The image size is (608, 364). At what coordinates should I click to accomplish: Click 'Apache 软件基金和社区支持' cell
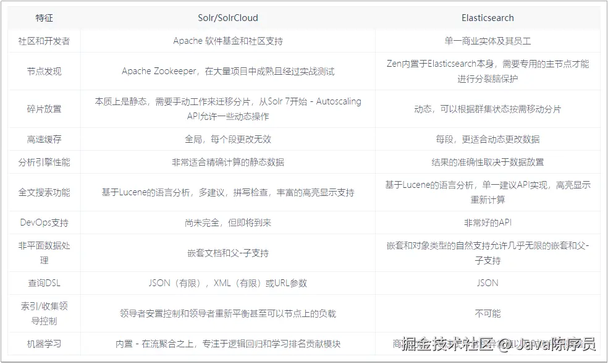[227, 41]
